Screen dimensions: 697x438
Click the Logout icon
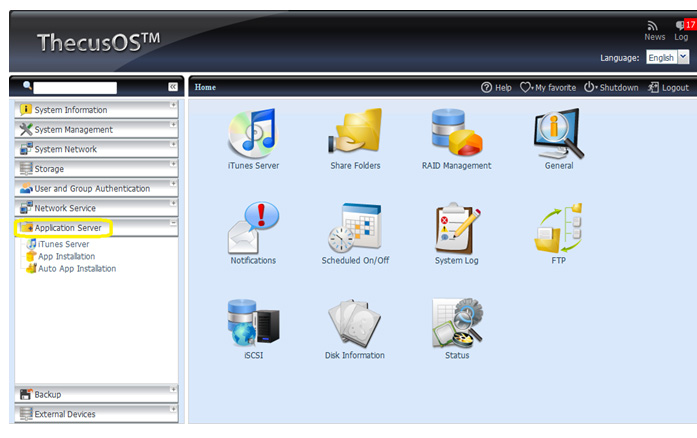click(x=653, y=87)
